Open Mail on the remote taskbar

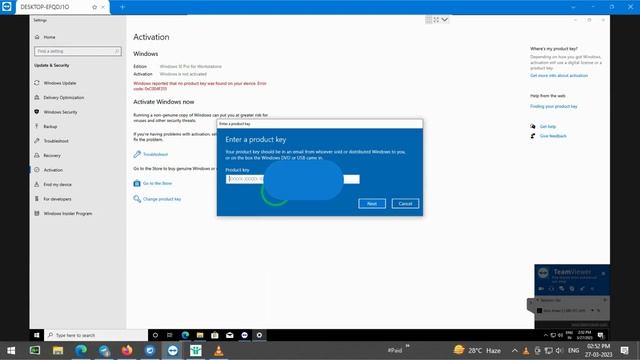(230, 335)
